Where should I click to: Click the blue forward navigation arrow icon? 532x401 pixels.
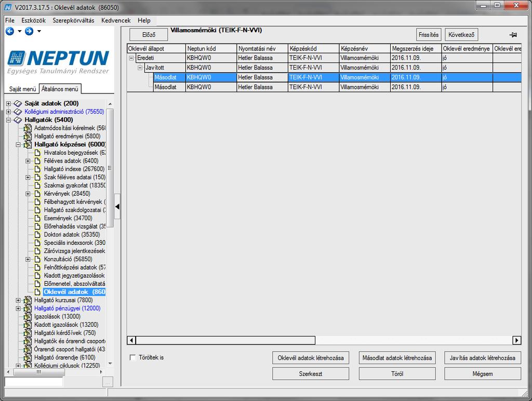click(29, 31)
